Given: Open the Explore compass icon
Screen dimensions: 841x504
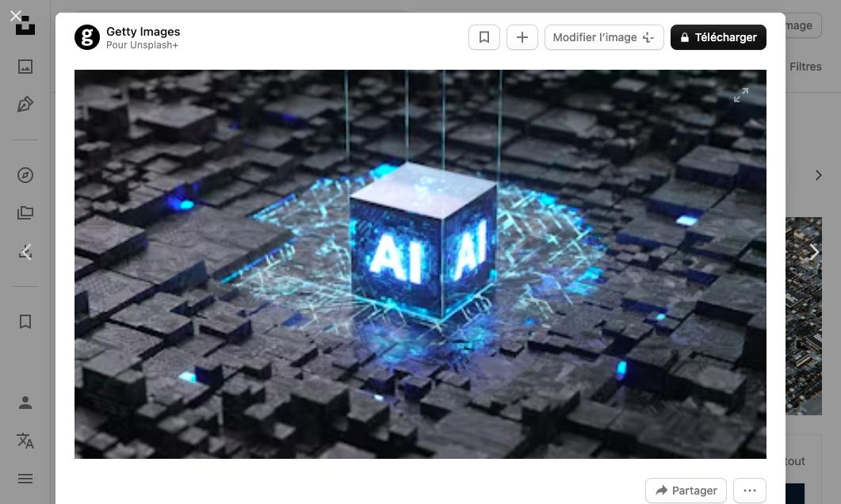Looking at the screenshot, I should point(25,175).
